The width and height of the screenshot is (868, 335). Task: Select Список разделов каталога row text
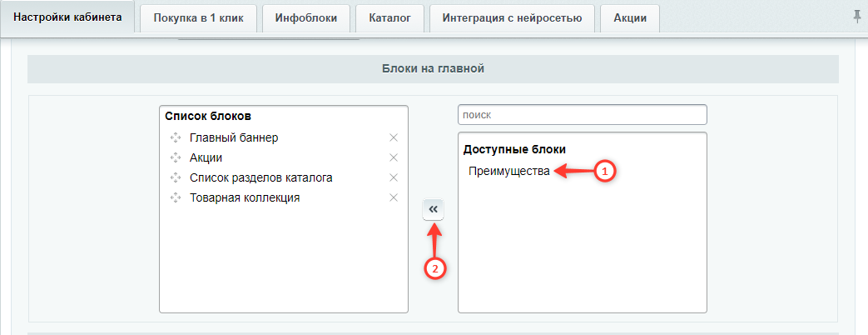click(x=260, y=178)
